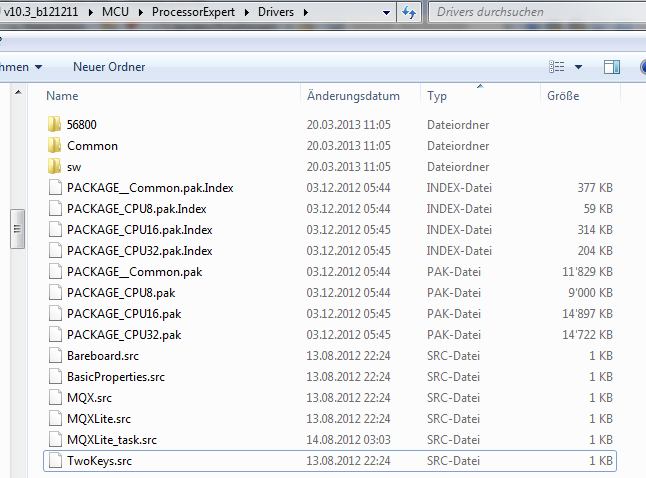646x478 pixels.
Task: Select the file name MQXLite_task.src
Action: (112, 440)
